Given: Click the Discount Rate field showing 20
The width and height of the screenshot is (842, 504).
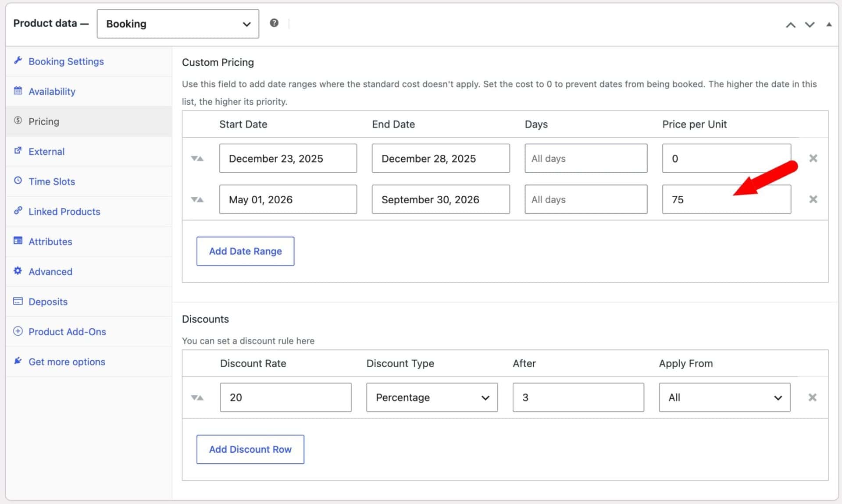Looking at the screenshot, I should [x=285, y=398].
